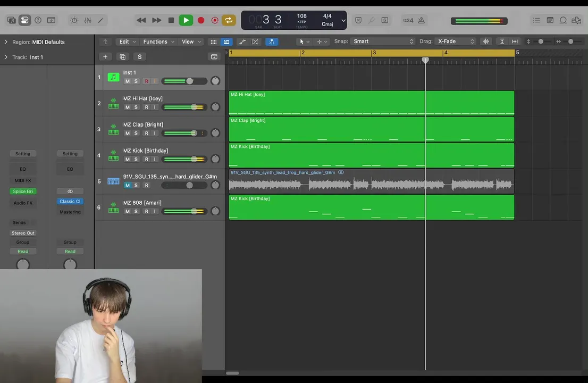The width and height of the screenshot is (588, 383).
Task: Click the duplicate track button
Action: click(x=122, y=56)
